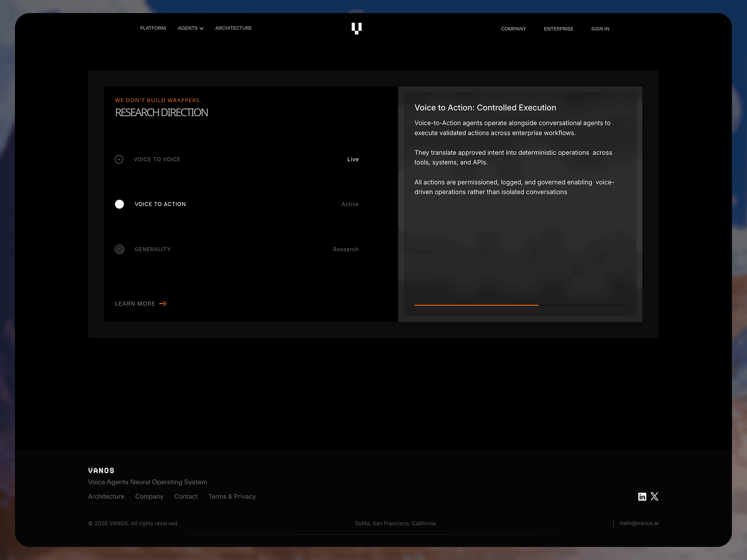The image size is (747, 560).
Task: Click the VANOS logo icon in header
Action: point(357,28)
